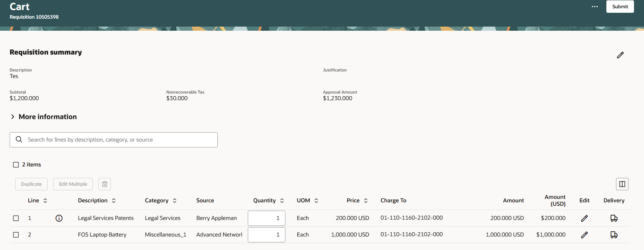Sort by UOM column arrows

(316, 201)
